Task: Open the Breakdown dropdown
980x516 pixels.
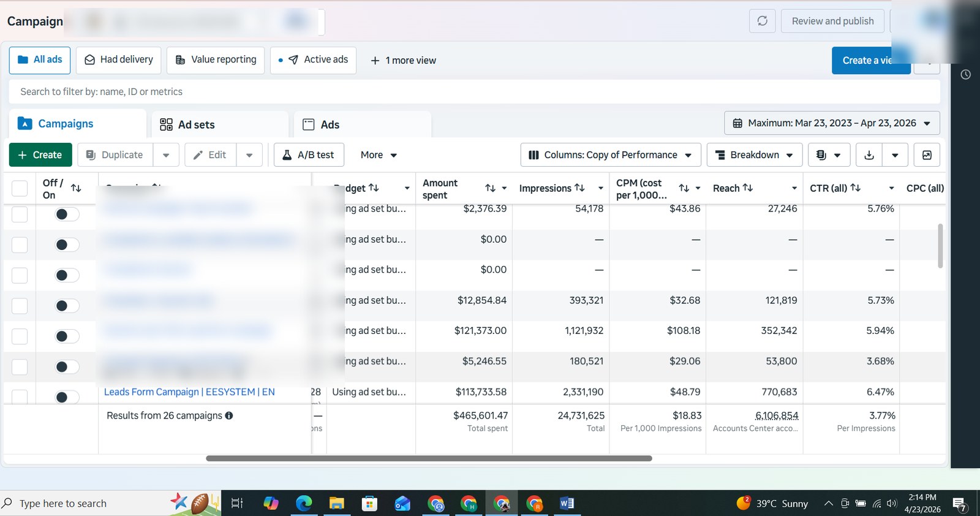Action: pyautogui.click(x=754, y=155)
